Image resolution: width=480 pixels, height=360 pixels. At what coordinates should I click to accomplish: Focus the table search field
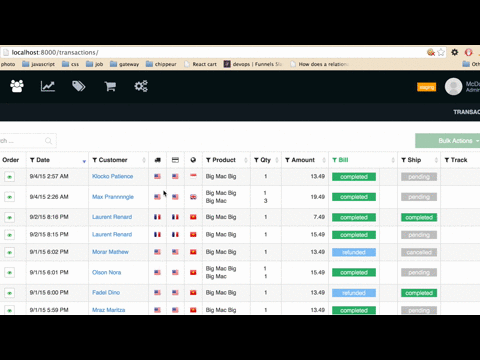pyautogui.click(x=28, y=141)
